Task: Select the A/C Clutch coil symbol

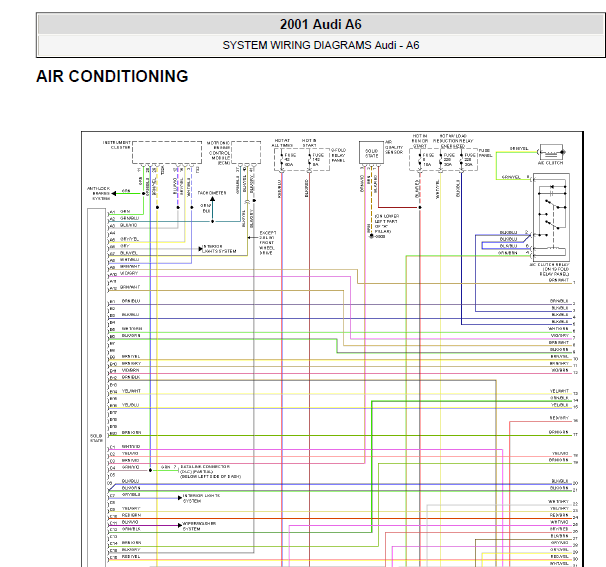Action: (552, 152)
